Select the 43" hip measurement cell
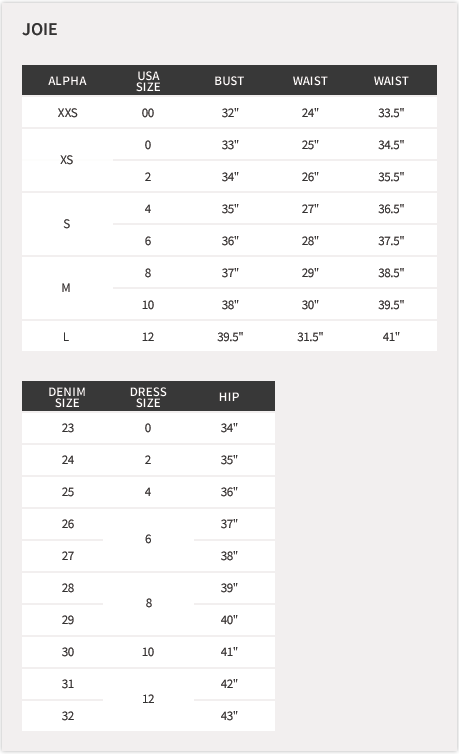This screenshot has height=754, width=459. [229, 716]
